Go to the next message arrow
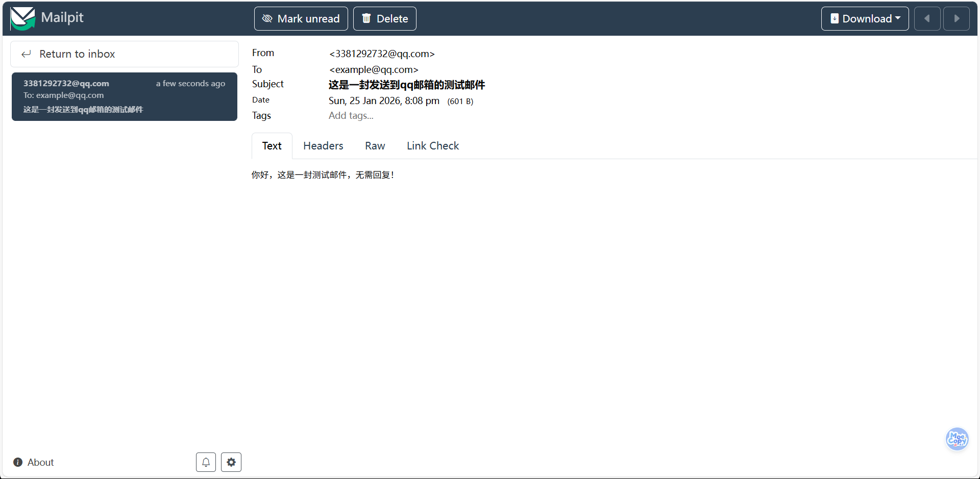 coord(956,19)
